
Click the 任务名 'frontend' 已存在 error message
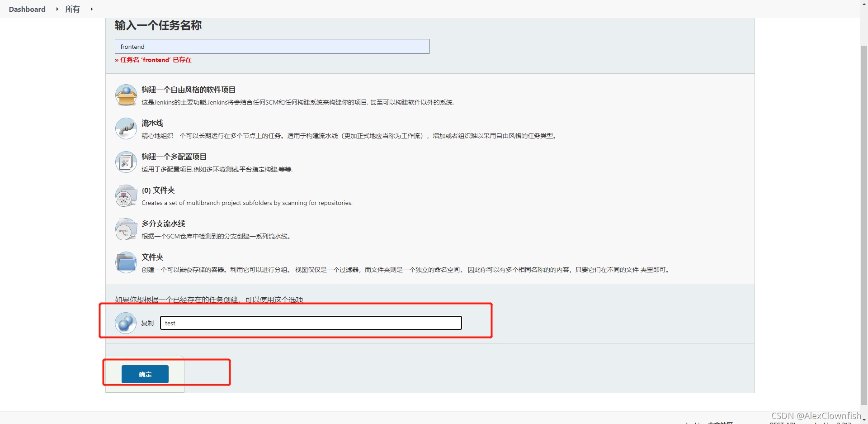pos(153,60)
